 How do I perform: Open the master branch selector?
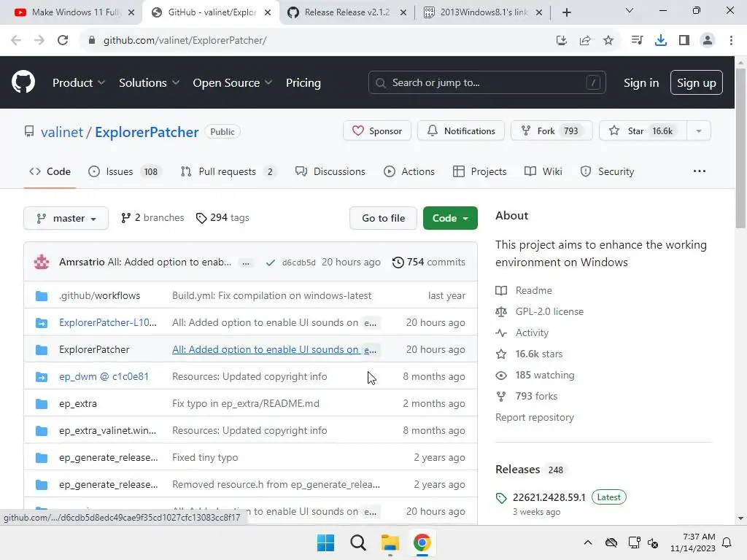(66, 218)
